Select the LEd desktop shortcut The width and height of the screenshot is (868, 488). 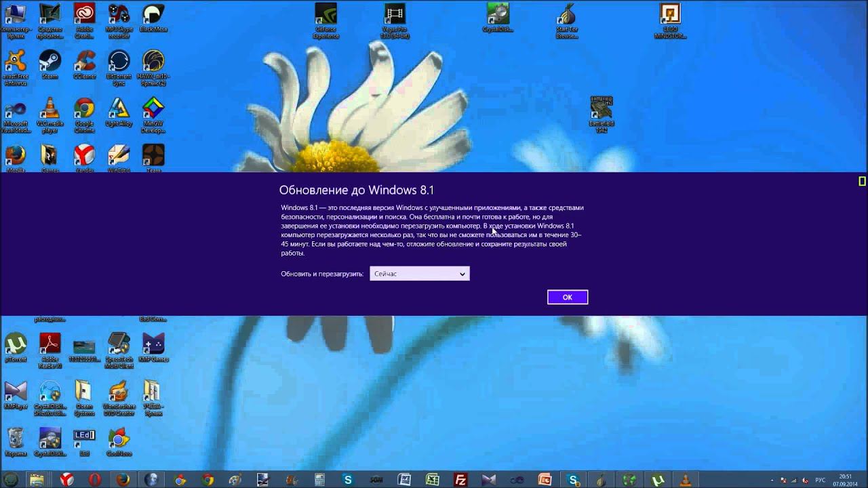tap(84, 442)
